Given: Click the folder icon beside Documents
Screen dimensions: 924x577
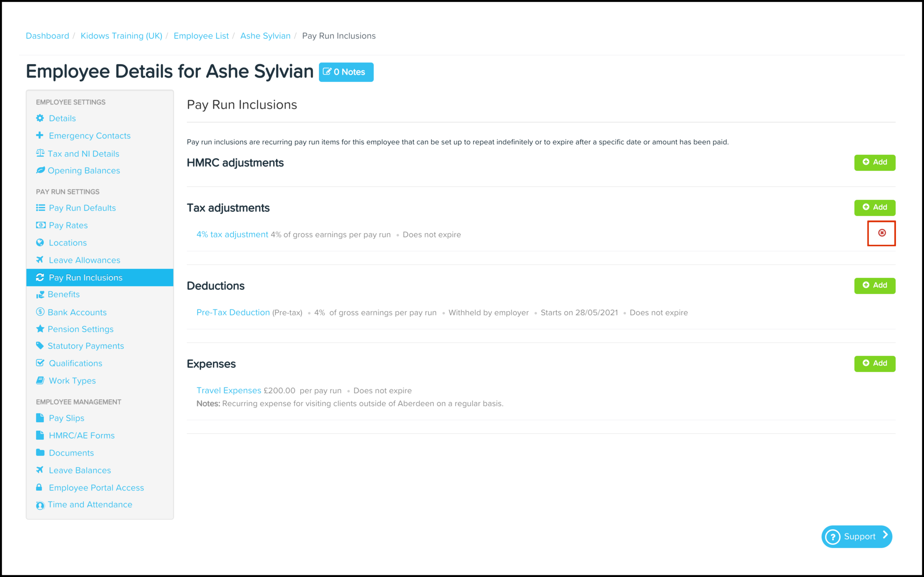Looking at the screenshot, I should click(x=40, y=453).
